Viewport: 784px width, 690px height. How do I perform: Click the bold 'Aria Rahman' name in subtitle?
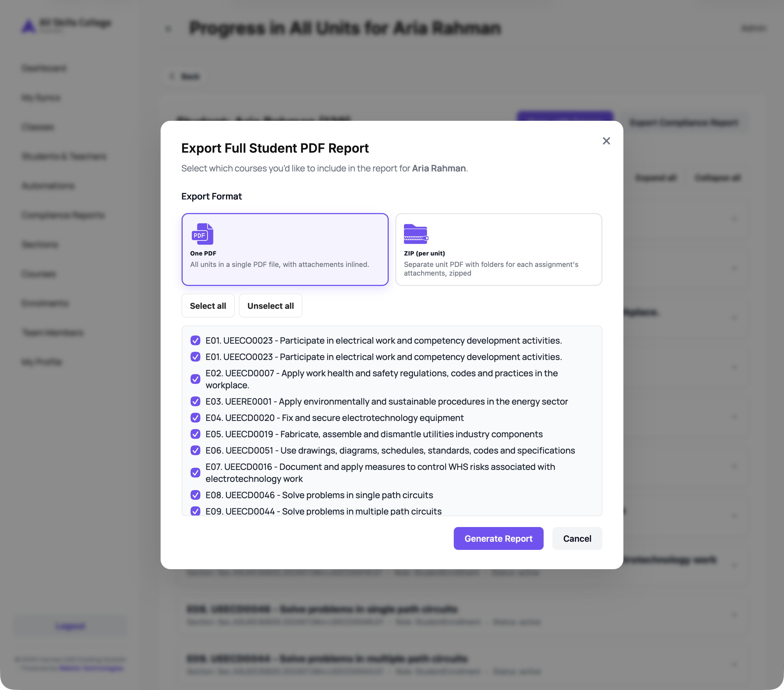point(439,168)
